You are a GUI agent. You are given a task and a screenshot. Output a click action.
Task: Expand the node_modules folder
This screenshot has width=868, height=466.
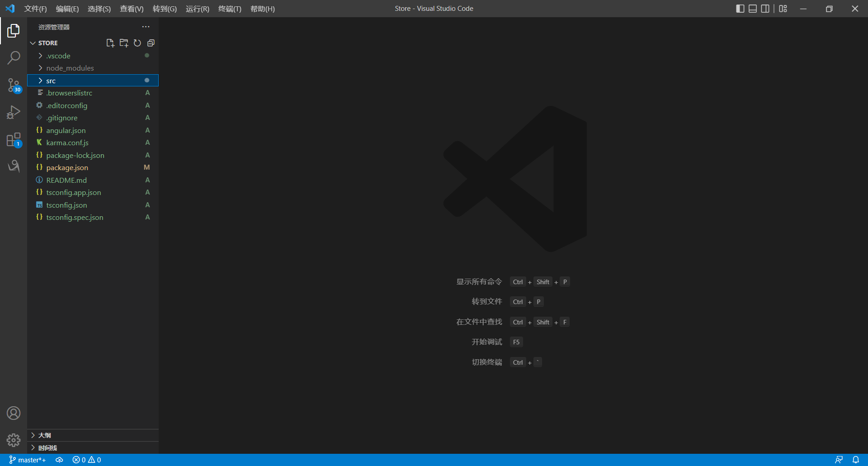[x=93, y=68]
